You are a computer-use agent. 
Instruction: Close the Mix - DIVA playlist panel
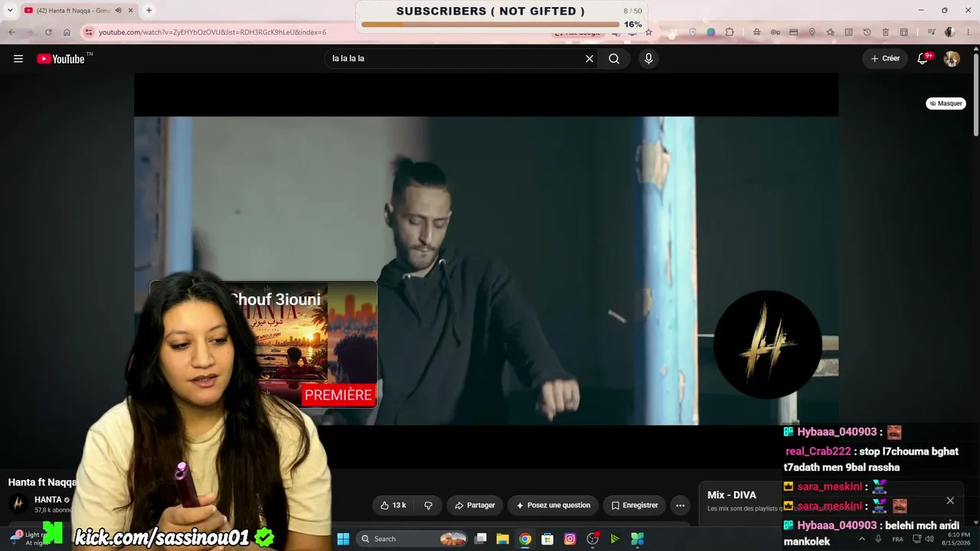(950, 500)
